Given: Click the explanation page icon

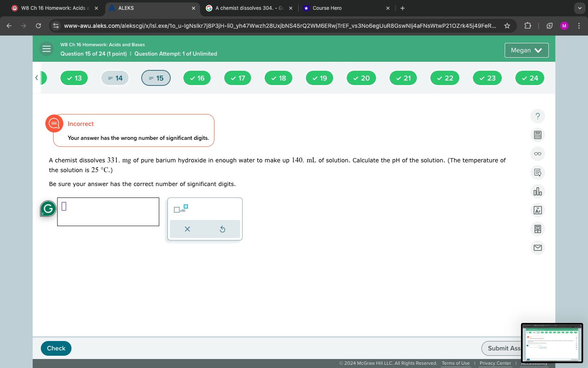Looking at the screenshot, I should click(537, 173).
